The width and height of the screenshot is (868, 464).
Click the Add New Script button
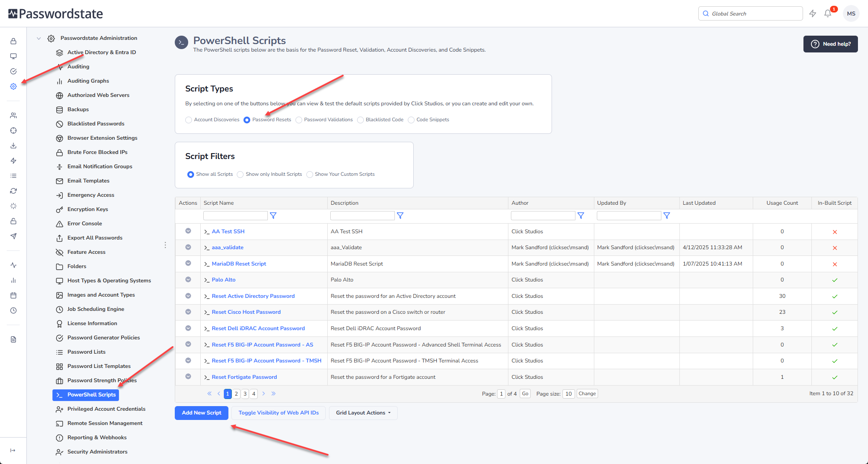click(x=202, y=413)
